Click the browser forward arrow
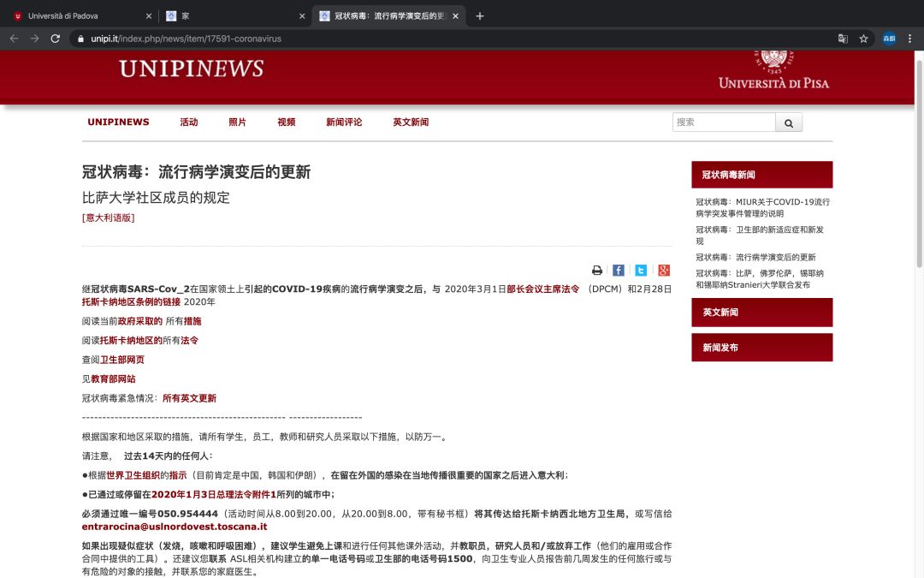The height and width of the screenshot is (578, 924). click(x=35, y=39)
